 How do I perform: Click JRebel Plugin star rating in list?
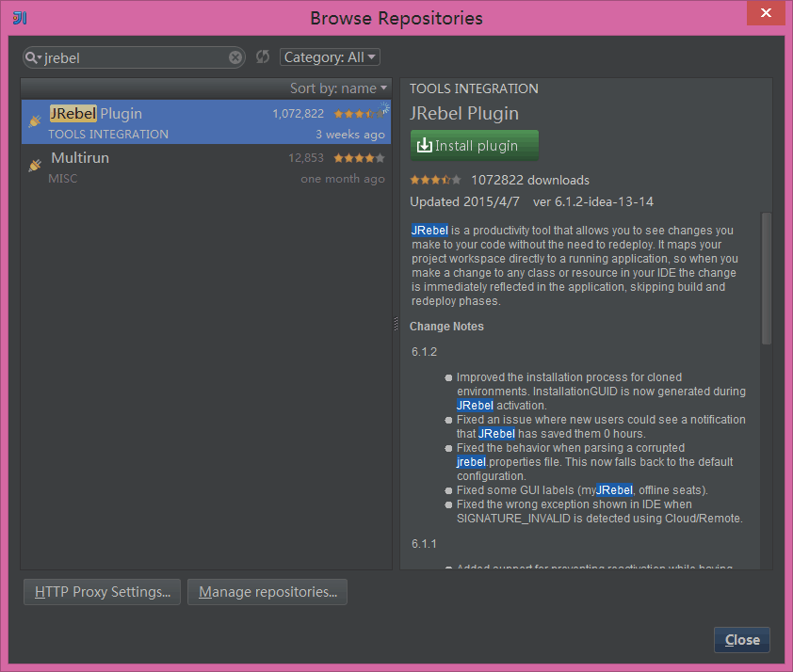tap(359, 114)
